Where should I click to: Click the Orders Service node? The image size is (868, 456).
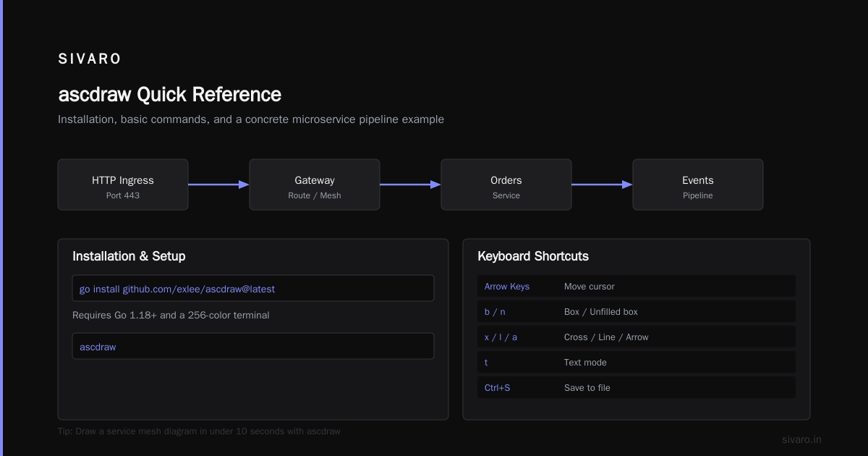pos(506,185)
